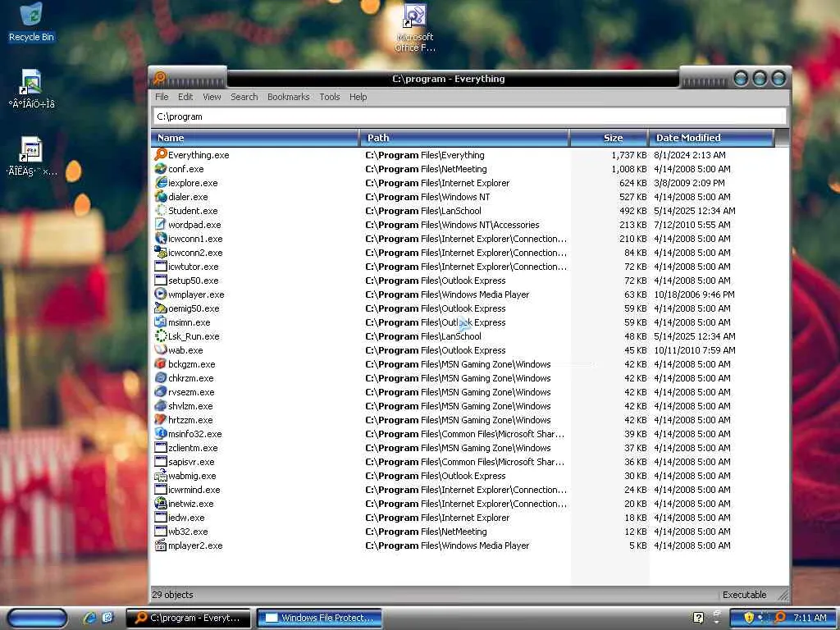The height and width of the screenshot is (630, 840).
Task: Select the rvsezm.exe icon
Action: tap(161, 391)
